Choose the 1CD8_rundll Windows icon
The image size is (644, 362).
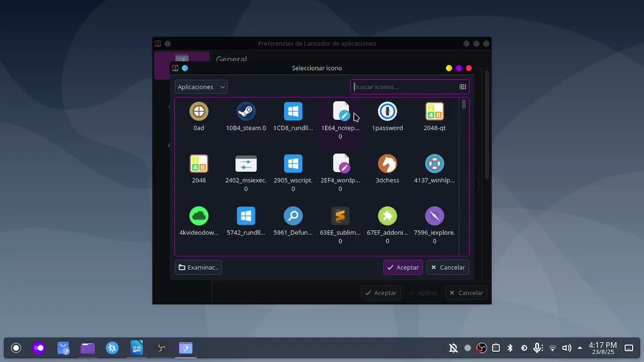pyautogui.click(x=293, y=112)
